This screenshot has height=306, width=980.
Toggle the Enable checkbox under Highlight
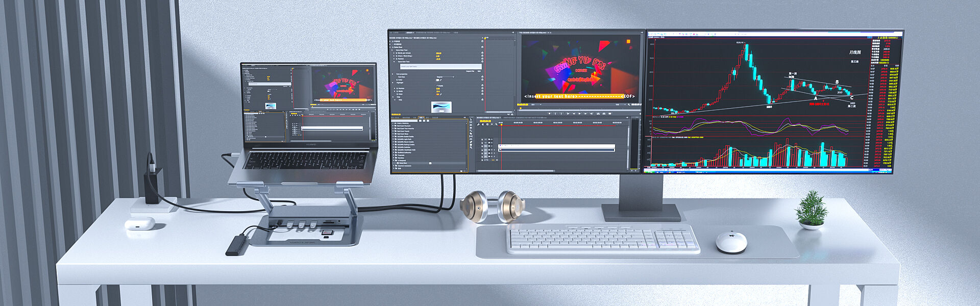[437, 86]
